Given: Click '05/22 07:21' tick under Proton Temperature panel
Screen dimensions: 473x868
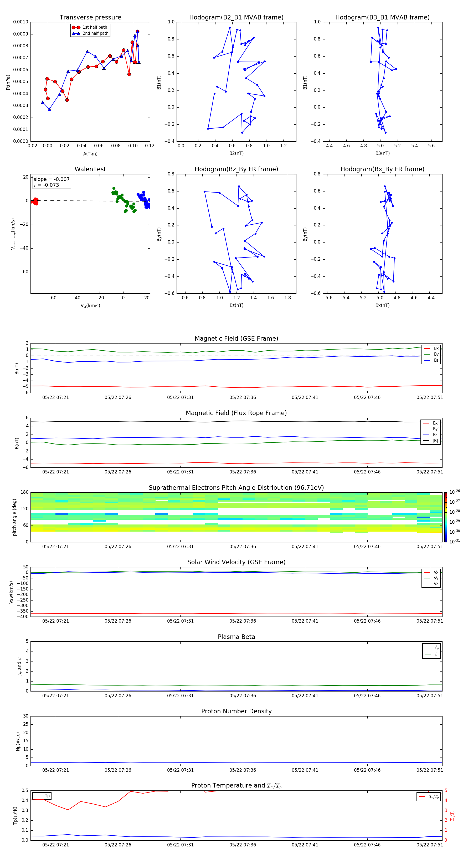Looking at the screenshot, I should coord(55,845).
